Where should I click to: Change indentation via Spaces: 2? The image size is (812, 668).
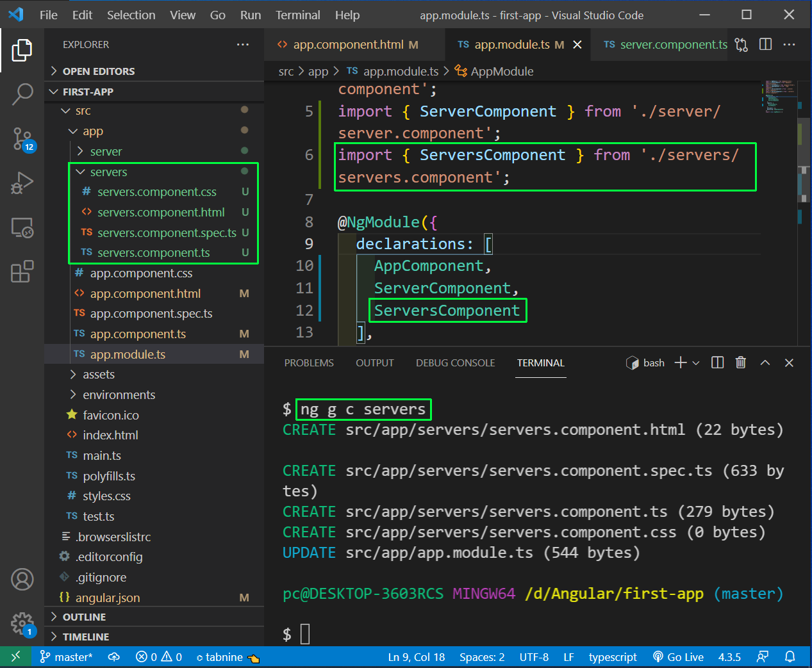(482, 656)
